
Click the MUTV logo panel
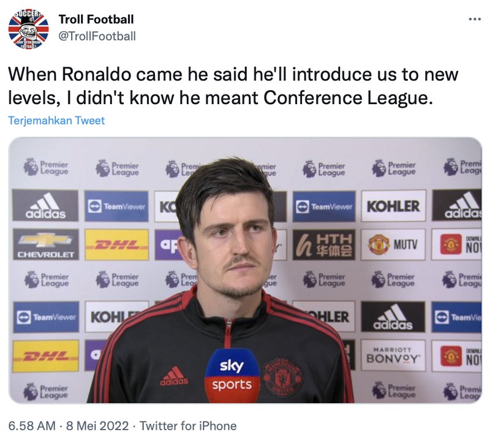393,245
